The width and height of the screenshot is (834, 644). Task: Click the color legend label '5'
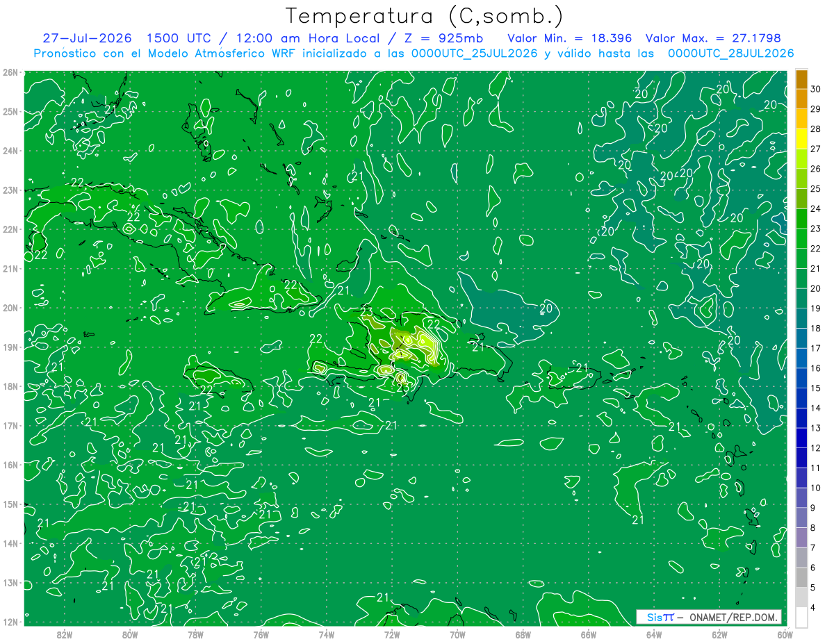click(x=814, y=588)
